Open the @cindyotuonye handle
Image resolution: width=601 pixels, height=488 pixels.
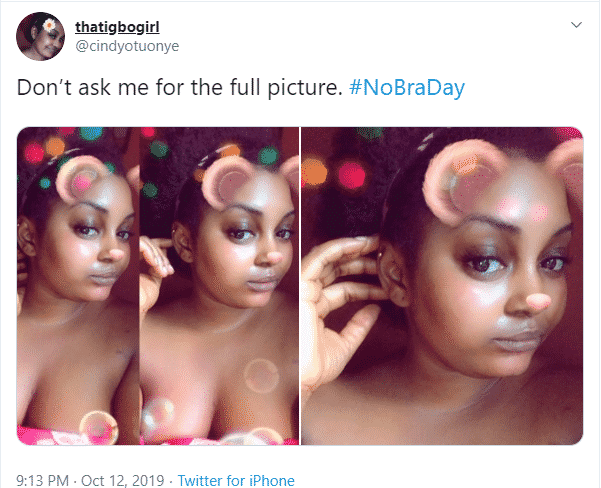pyautogui.click(x=127, y=46)
